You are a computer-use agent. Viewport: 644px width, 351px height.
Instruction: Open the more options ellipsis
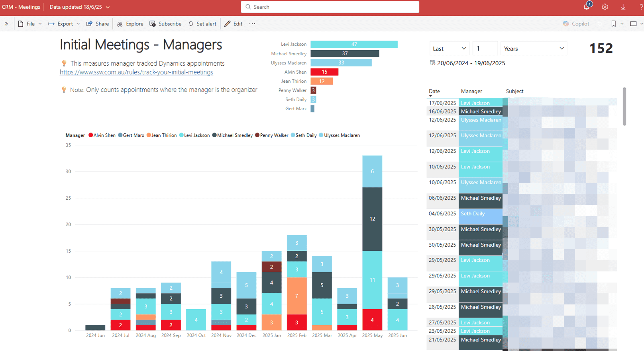coord(252,24)
